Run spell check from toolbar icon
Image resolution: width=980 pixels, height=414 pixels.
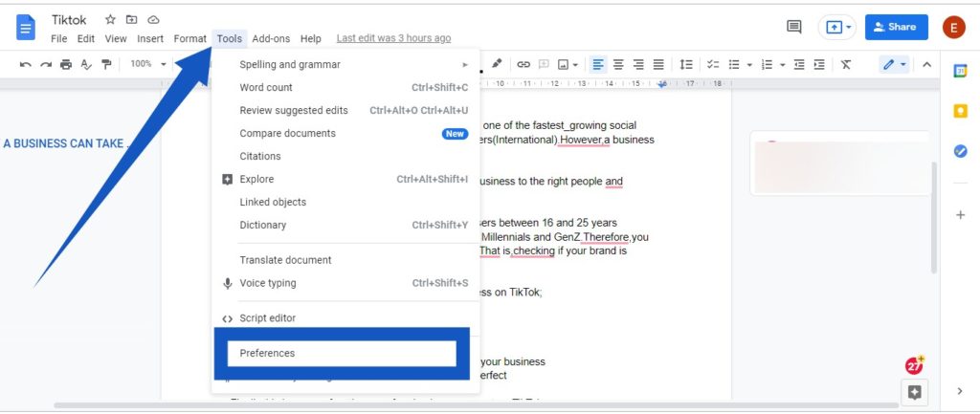tap(86, 64)
